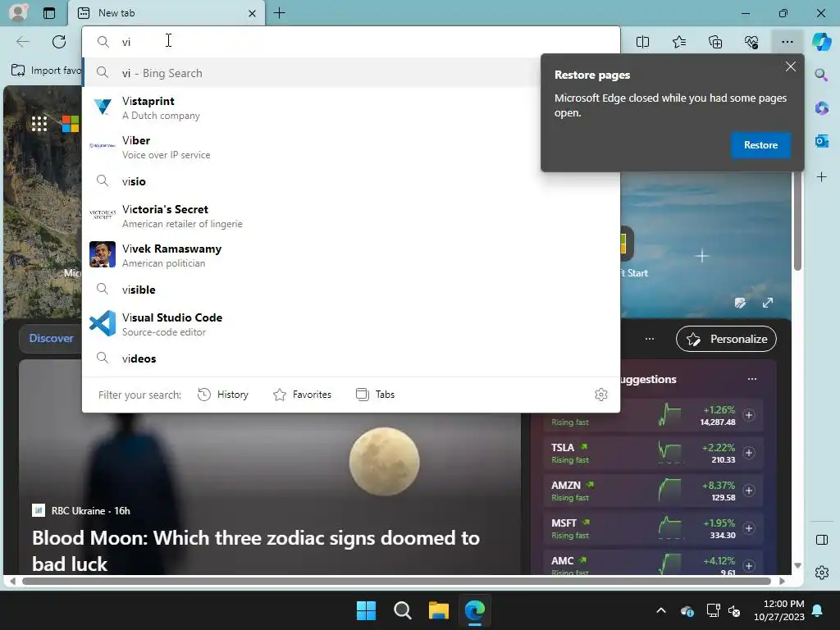Open the AMZN stock row
Image resolution: width=840 pixels, height=630 pixels.
(x=652, y=491)
